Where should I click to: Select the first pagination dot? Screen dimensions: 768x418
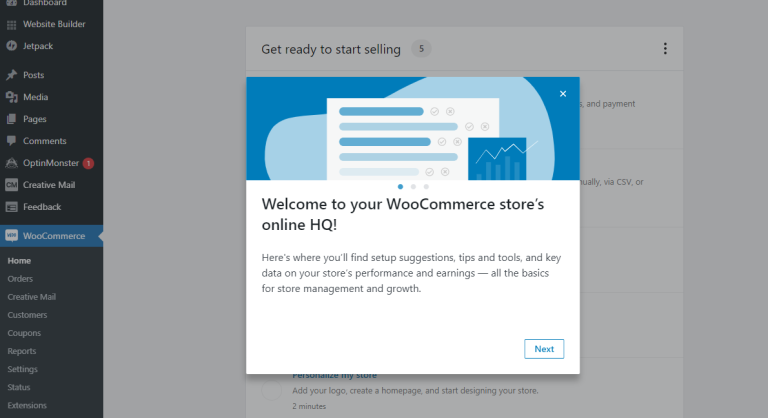point(400,187)
